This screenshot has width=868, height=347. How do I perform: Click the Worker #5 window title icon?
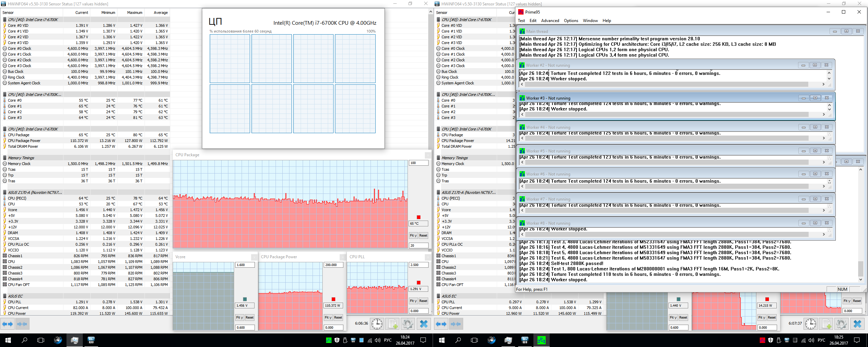coord(522,151)
